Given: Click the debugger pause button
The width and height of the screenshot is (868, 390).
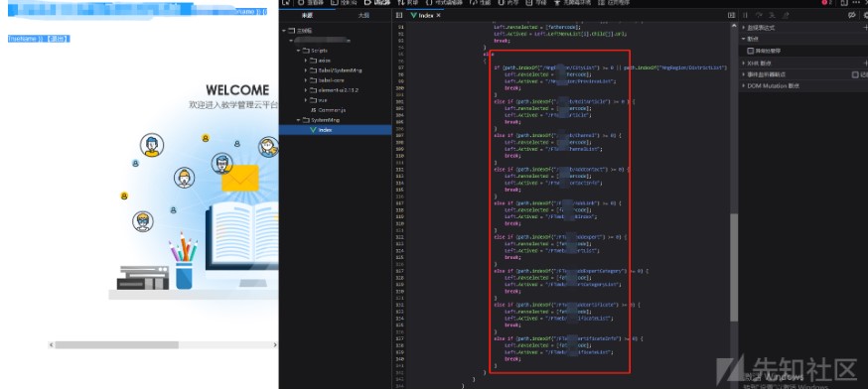Looking at the screenshot, I should click(x=745, y=16).
